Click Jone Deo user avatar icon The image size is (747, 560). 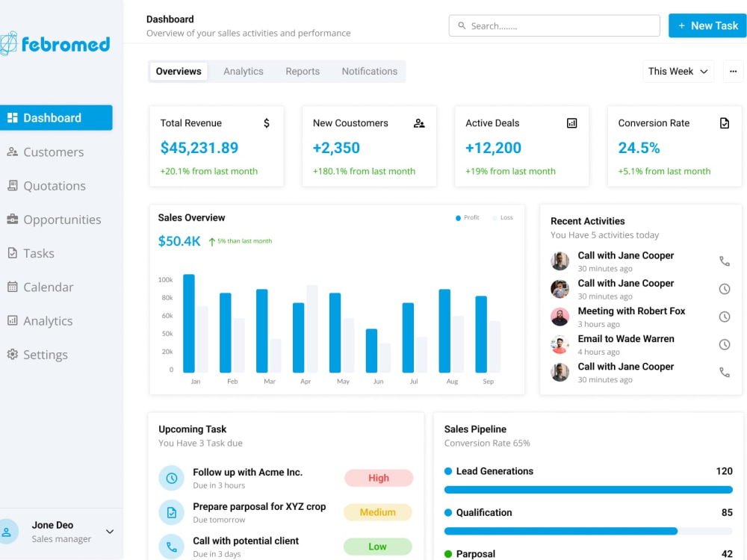7,532
